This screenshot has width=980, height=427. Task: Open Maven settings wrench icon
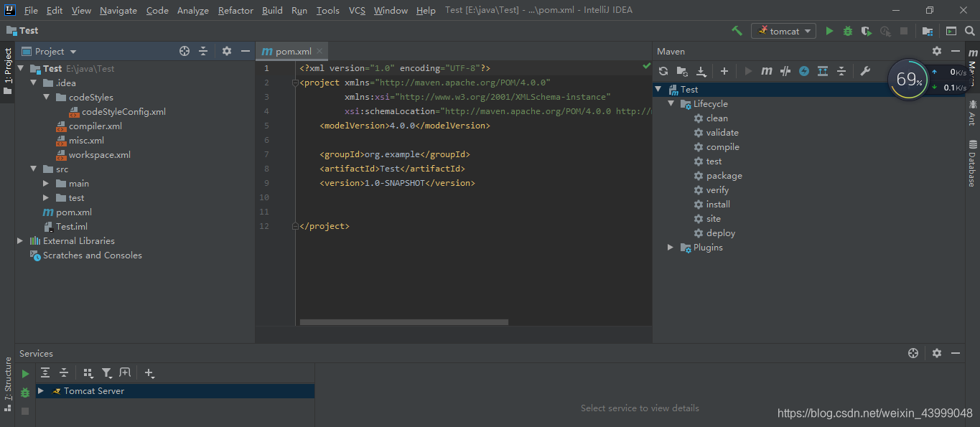coord(865,71)
